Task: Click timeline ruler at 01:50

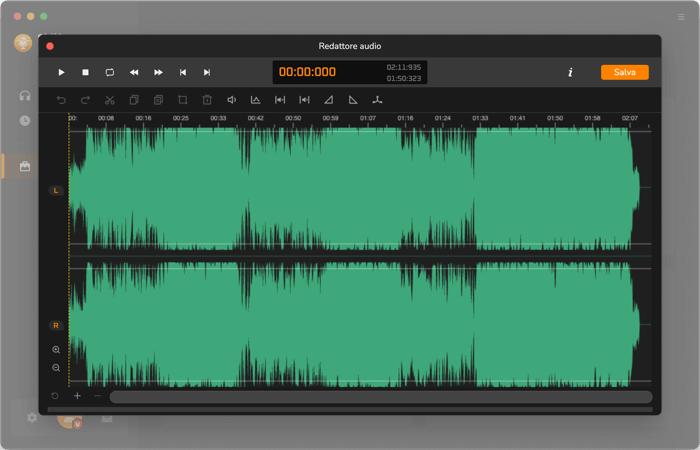Action: point(555,118)
